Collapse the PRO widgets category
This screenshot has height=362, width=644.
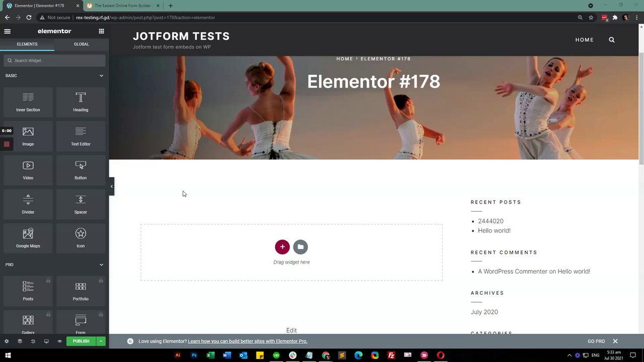(x=101, y=265)
